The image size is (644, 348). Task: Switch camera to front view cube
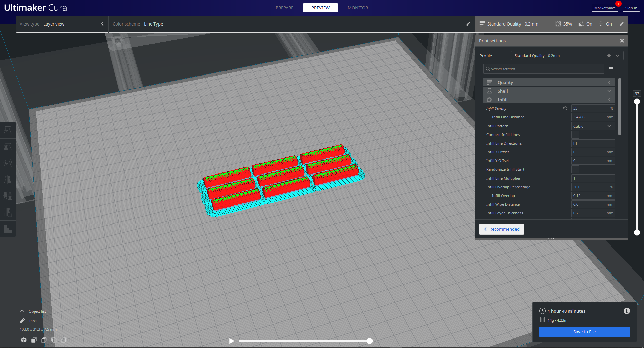tap(34, 340)
